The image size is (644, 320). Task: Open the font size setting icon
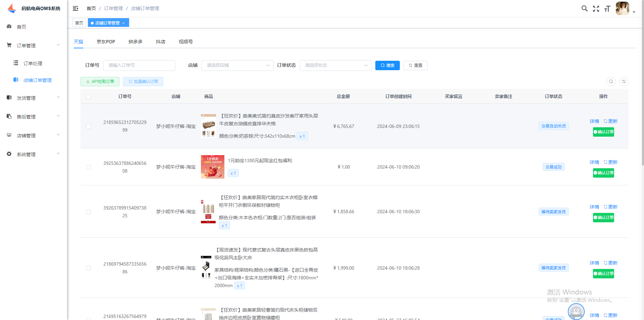pyautogui.click(x=607, y=9)
